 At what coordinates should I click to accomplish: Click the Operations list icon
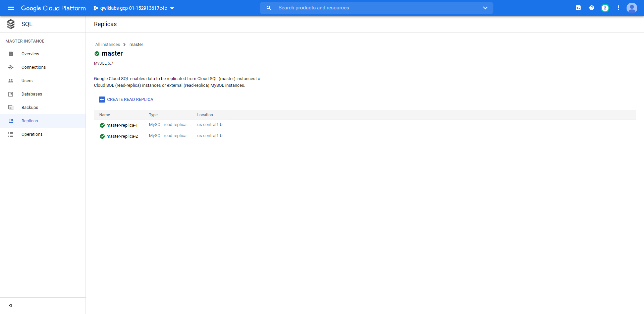click(11, 134)
